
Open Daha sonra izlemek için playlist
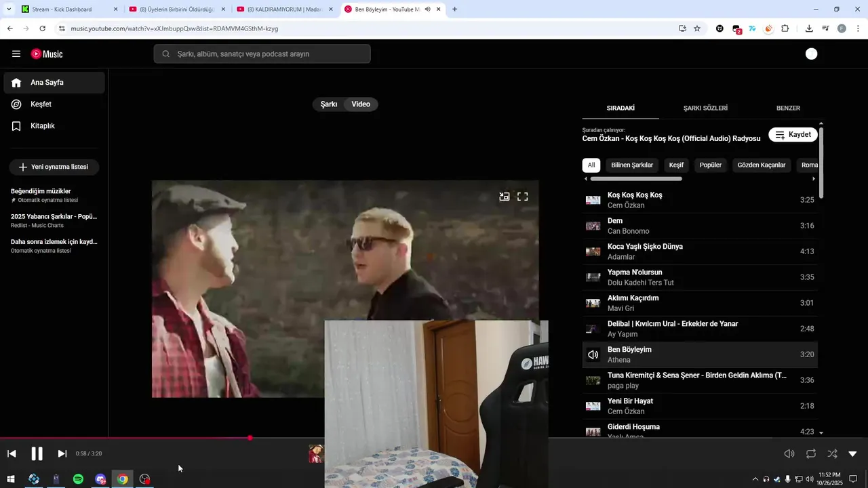(x=54, y=245)
